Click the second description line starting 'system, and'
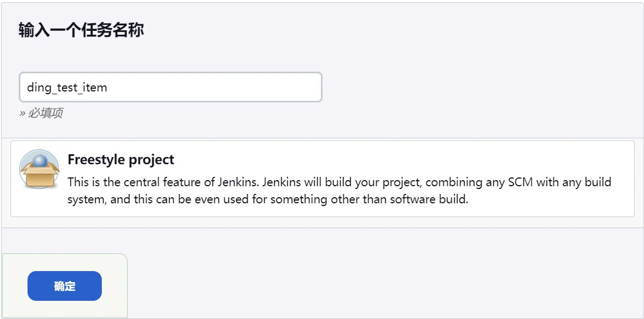The width and height of the screenshot is (644, 319). click(x=165, y=199)
